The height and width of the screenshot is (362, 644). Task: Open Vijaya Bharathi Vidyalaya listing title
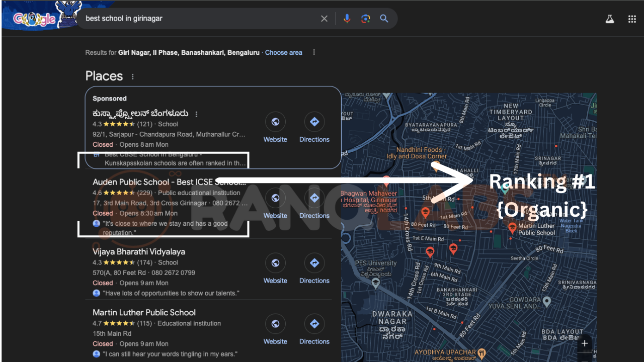click(x=139, y=251)
